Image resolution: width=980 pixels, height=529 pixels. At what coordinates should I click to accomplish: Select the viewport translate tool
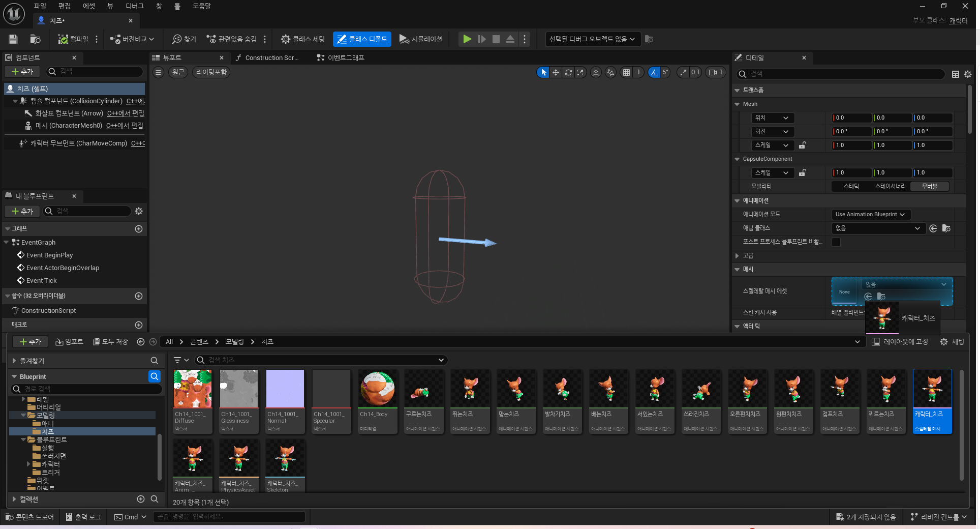coord(556,72)
